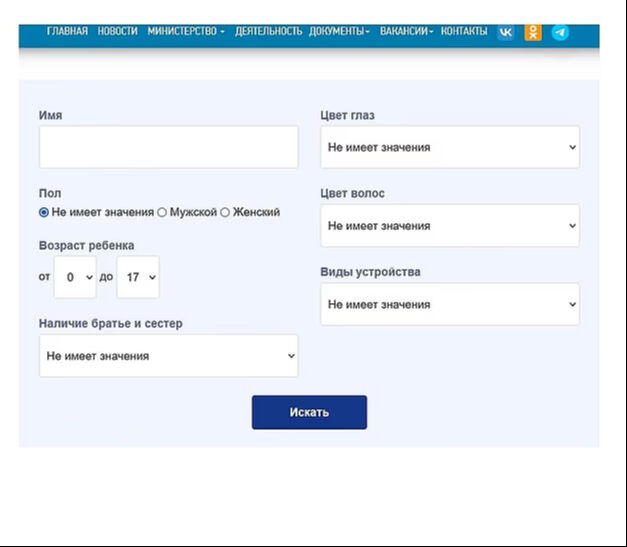
Task: Expand the 'Виды устройства' dropdown
Action: tap(449, 304)
